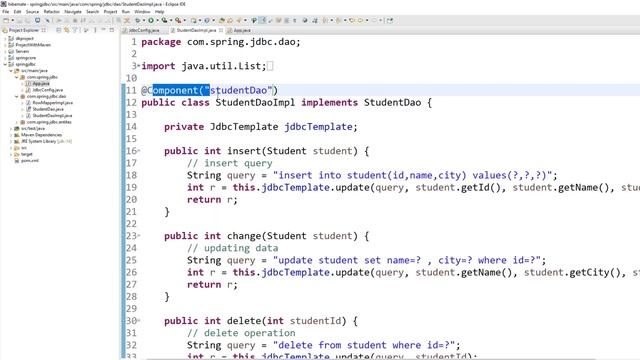Collapse the insert method fold at line 16
640x360 pixels.
point(139,151)
